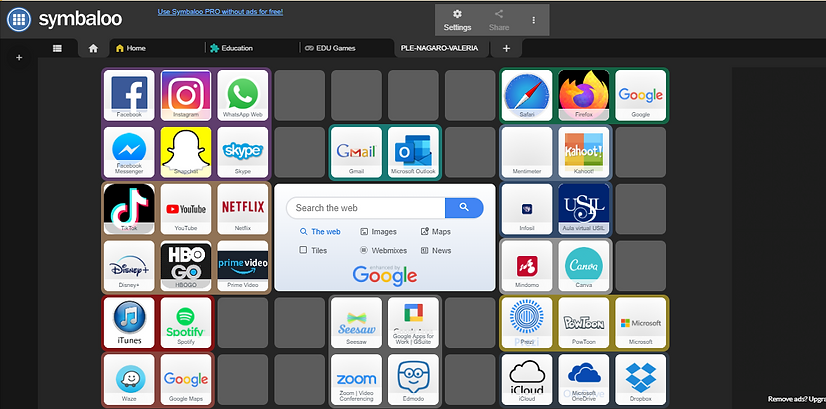Open Google Apps for Work tile
Screen dimensions: 826x409
(414, 323)
